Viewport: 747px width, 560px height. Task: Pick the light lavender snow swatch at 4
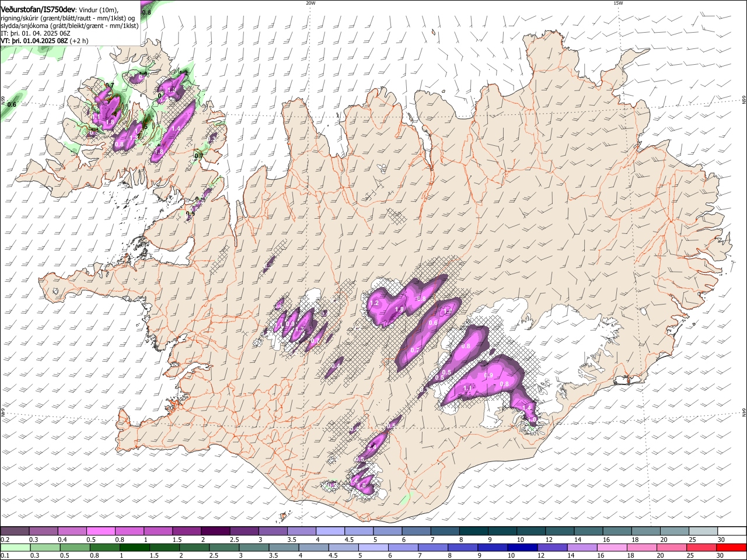click(329, 531)
